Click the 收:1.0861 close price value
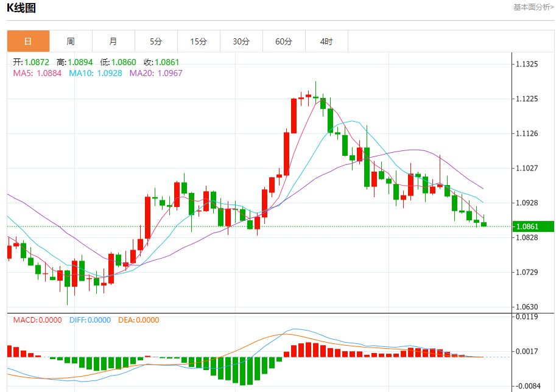559x392 pixels. click(x=161, y=62)
